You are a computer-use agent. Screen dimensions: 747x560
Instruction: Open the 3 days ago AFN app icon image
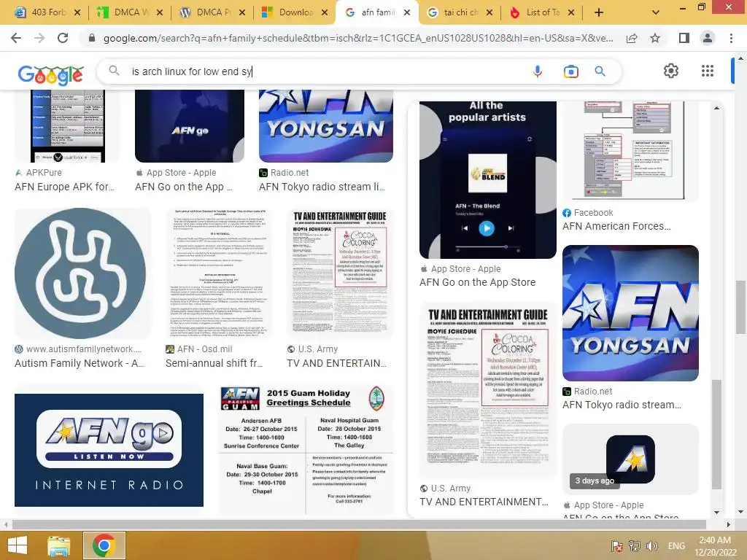click(x=630, y=459)
